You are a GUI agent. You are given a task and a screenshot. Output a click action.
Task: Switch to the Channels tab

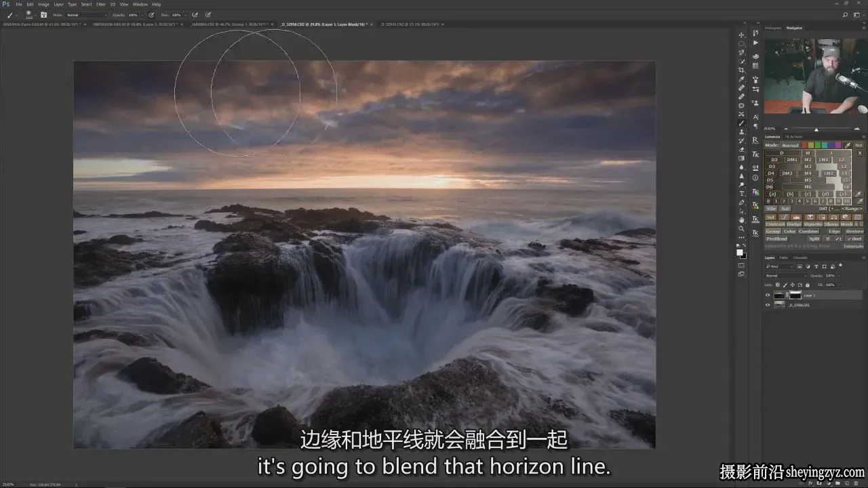tap(800, 258)
